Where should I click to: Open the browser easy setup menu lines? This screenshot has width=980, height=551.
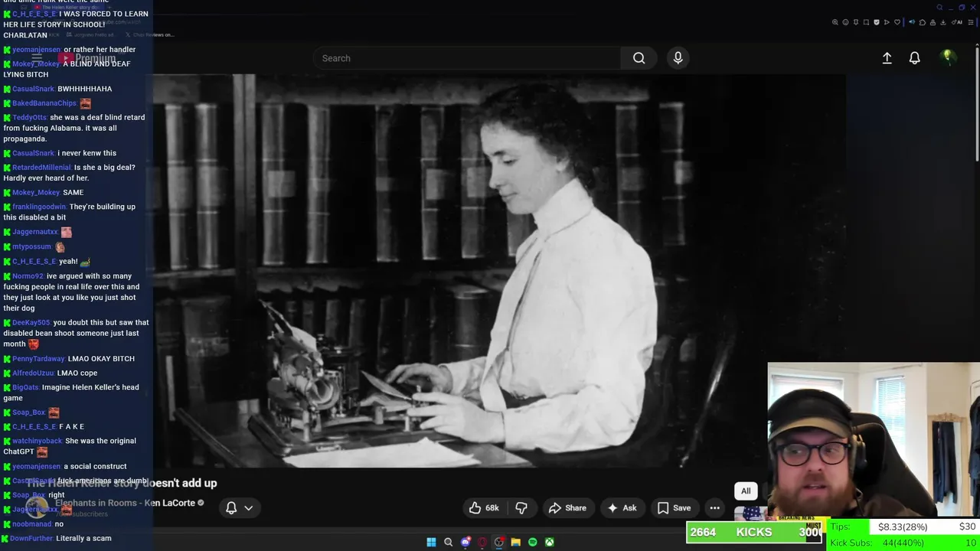pyautogui.click(x=971, y=22)
